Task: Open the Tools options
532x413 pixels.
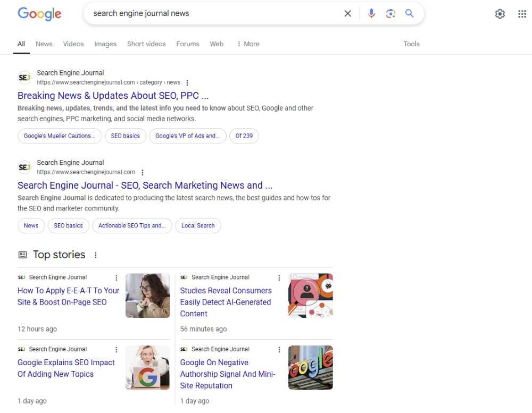Action: coord(411,44)
